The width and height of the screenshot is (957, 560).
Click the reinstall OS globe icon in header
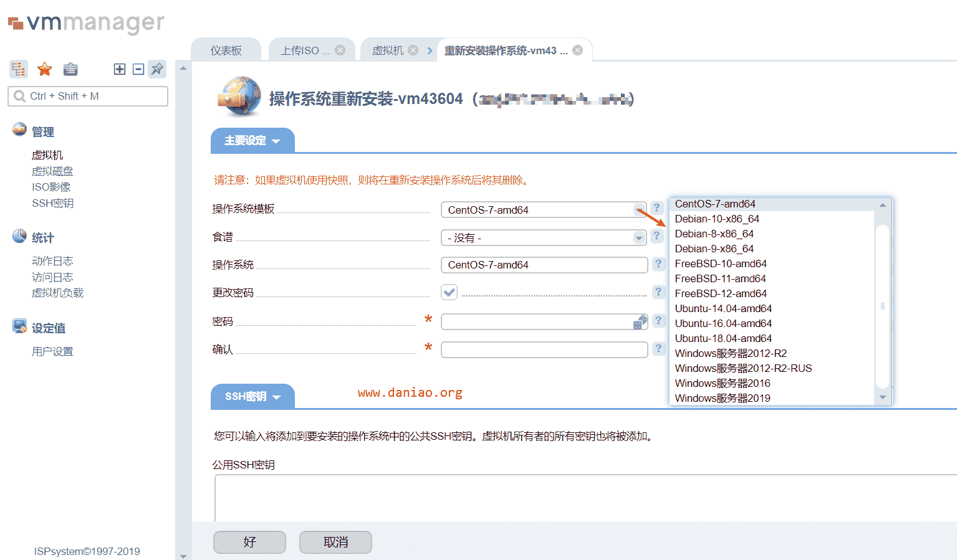click(x=239, y=97)
